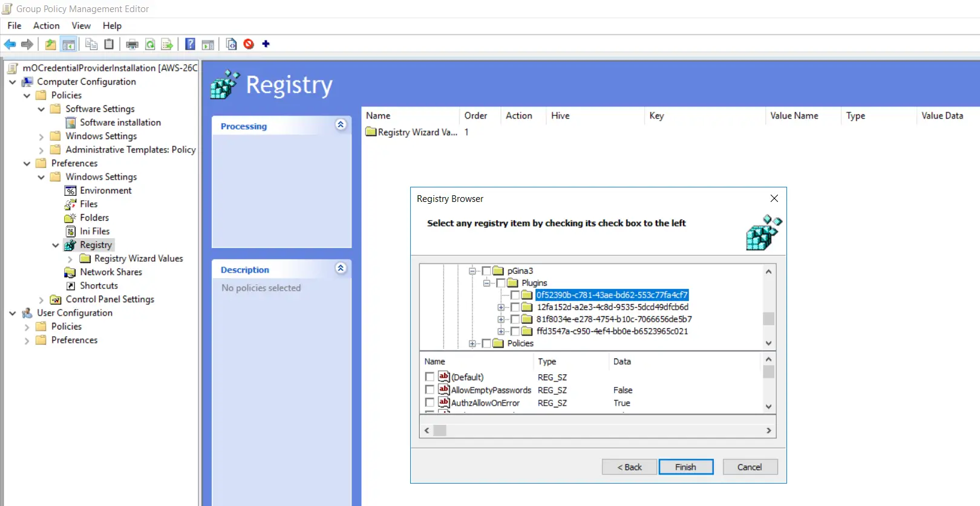Screen dimensions: 980x506
Task: Click the Finish button
Action: coord(686,467)
